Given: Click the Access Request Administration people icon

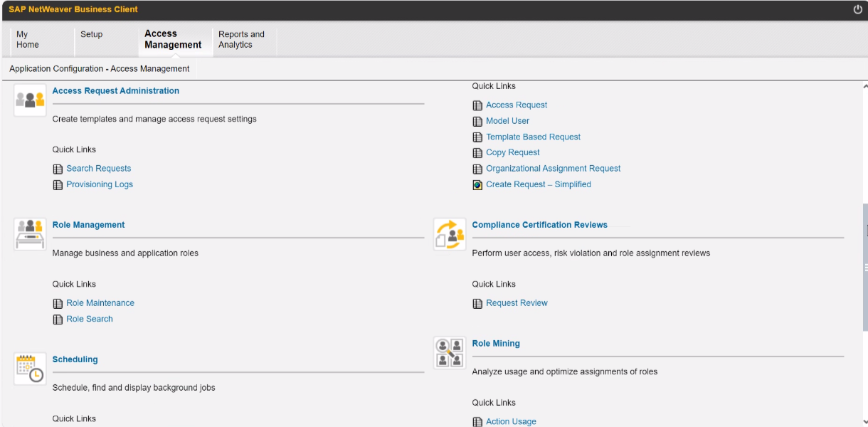Looking at the screenshot, I should (30, 100).
